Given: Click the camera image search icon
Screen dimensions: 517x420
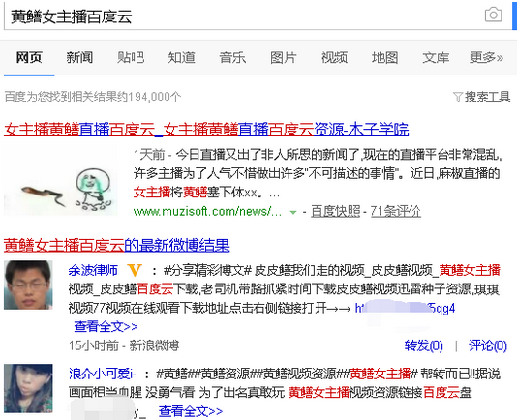Looking at the screenshot, I should [493, 15].
